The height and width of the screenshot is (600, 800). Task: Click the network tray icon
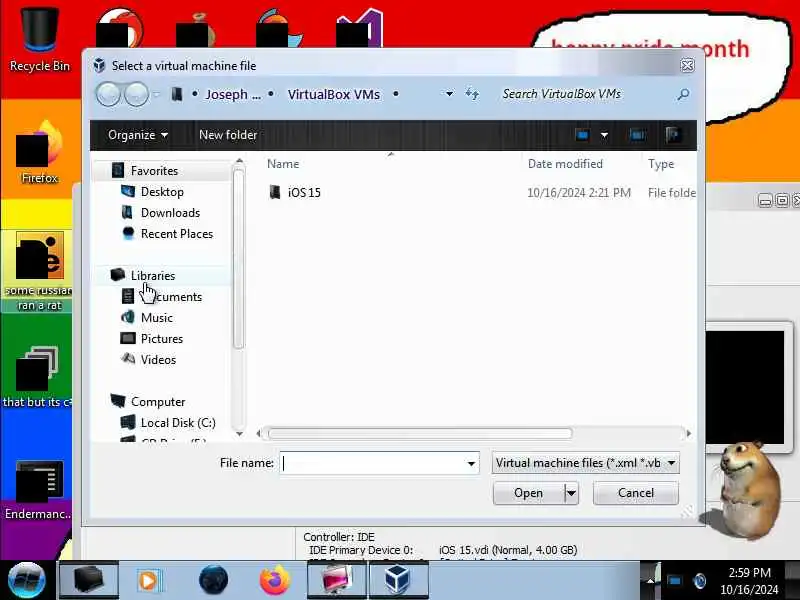pos(674,581)
